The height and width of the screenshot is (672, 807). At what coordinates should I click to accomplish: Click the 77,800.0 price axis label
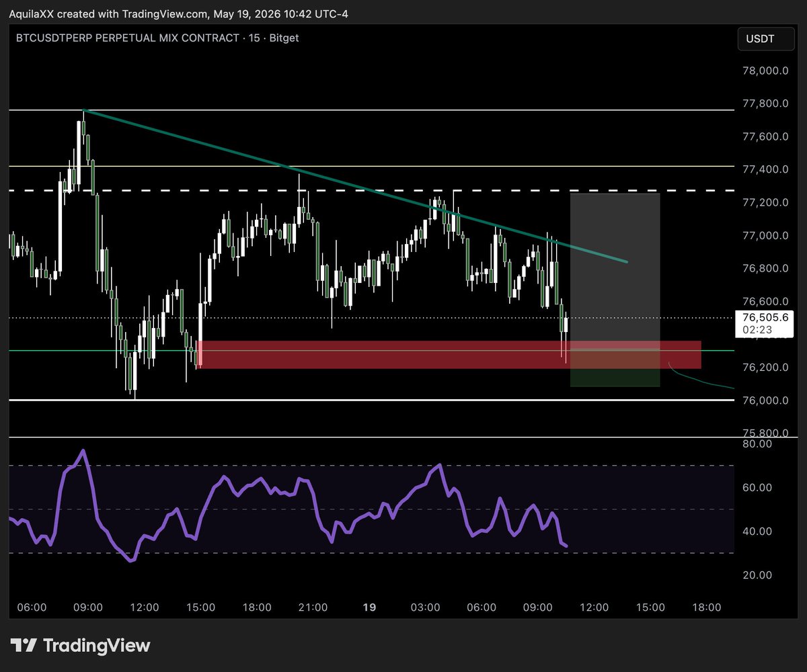coord(765,103)
